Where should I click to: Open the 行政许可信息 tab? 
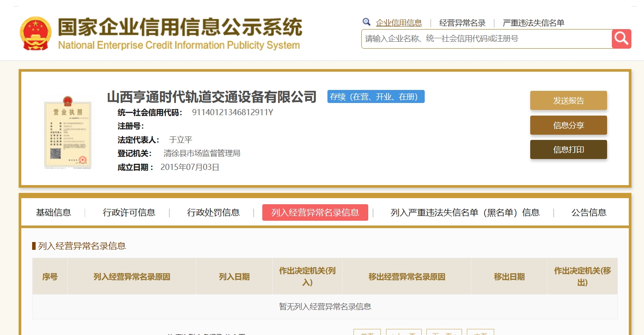[129, 212]
